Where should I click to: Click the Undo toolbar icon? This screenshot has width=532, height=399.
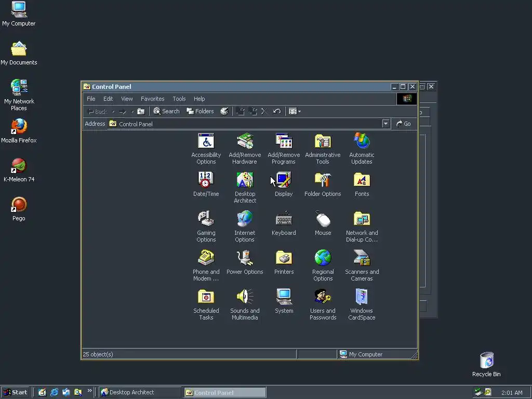click(277, 111)
